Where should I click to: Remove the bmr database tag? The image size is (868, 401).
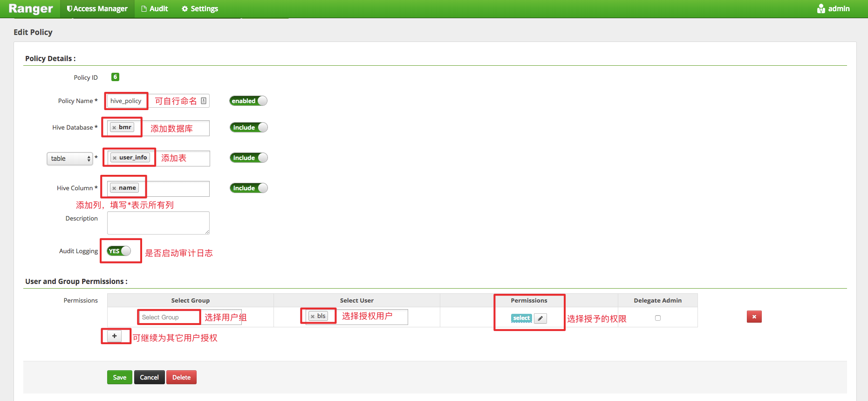(114, 127)
